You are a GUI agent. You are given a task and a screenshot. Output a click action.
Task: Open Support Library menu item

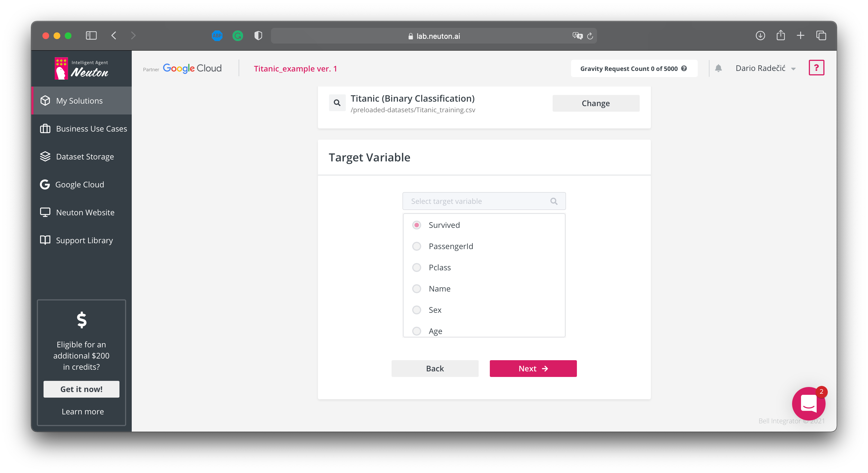tap(84, 240)
